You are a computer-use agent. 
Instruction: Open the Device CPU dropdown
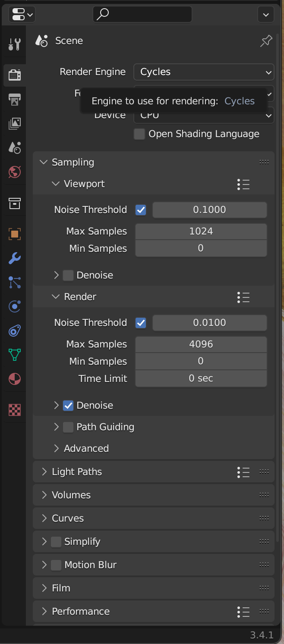pos(204,115)
